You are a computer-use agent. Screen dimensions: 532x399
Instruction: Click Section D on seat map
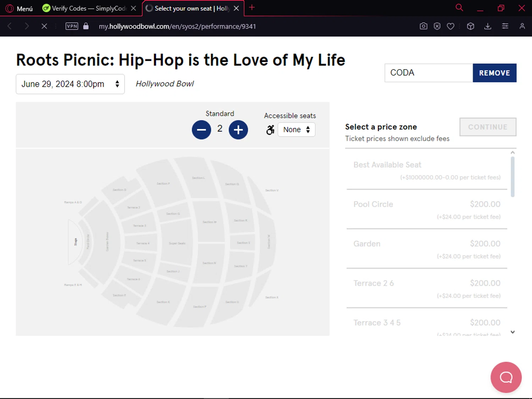[x=119, y=190]
